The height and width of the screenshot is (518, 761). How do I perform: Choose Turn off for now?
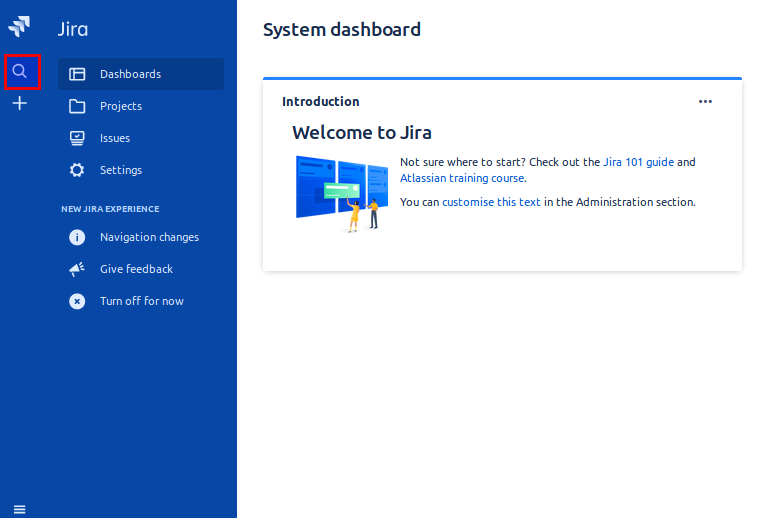click(141, 301)
